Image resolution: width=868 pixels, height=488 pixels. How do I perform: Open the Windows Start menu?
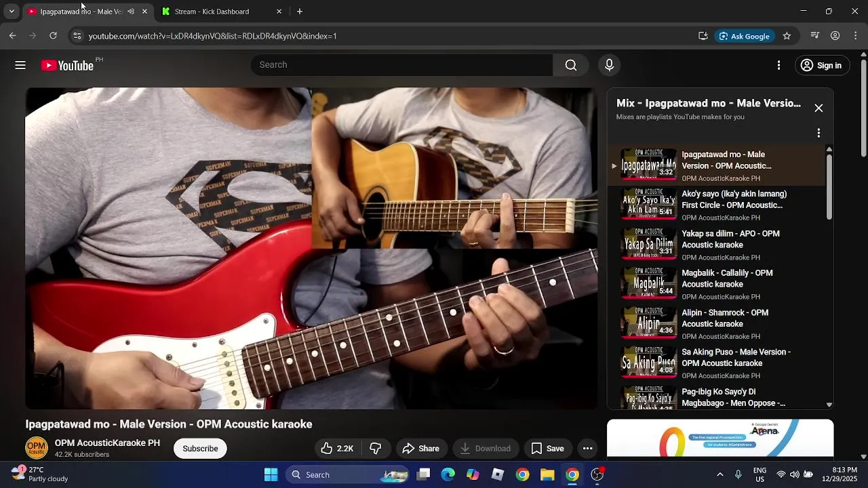[271, 474]
